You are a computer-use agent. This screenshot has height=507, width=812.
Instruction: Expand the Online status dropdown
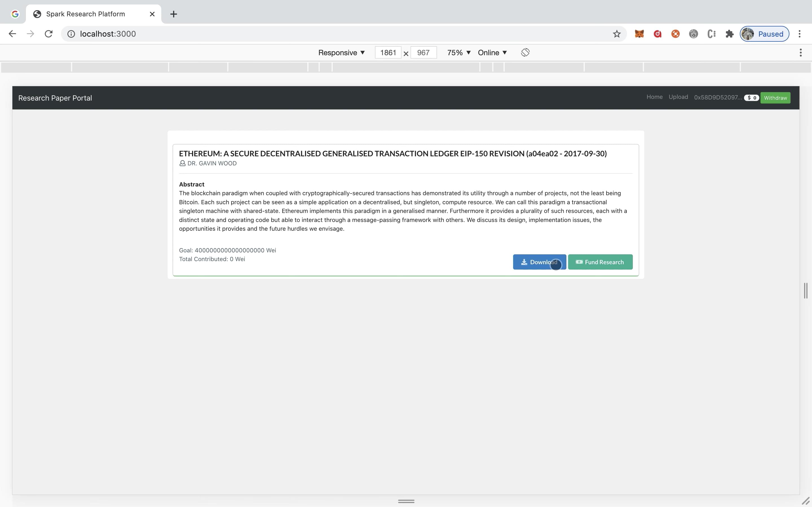pyautogui.click(x=493, y=53)
